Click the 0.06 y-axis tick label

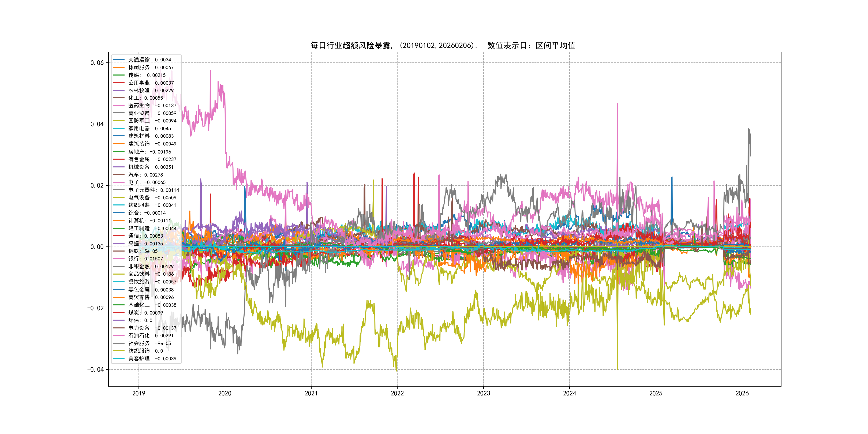point(97,63)
